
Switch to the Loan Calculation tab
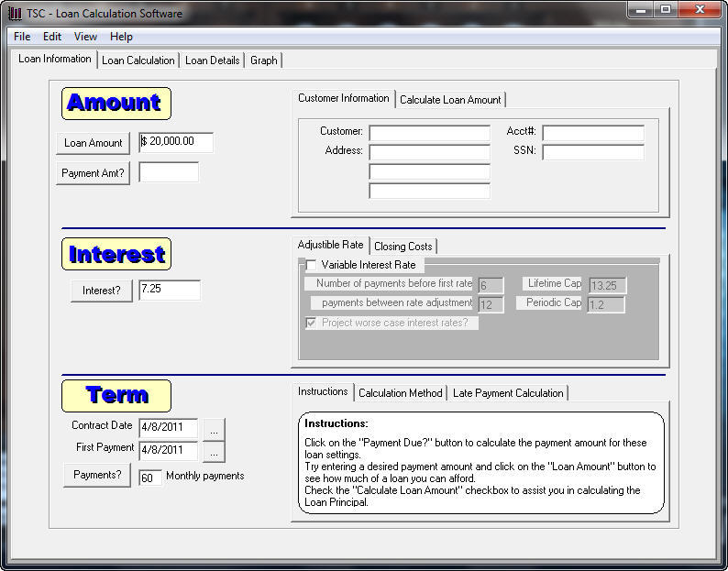point(138,60)
